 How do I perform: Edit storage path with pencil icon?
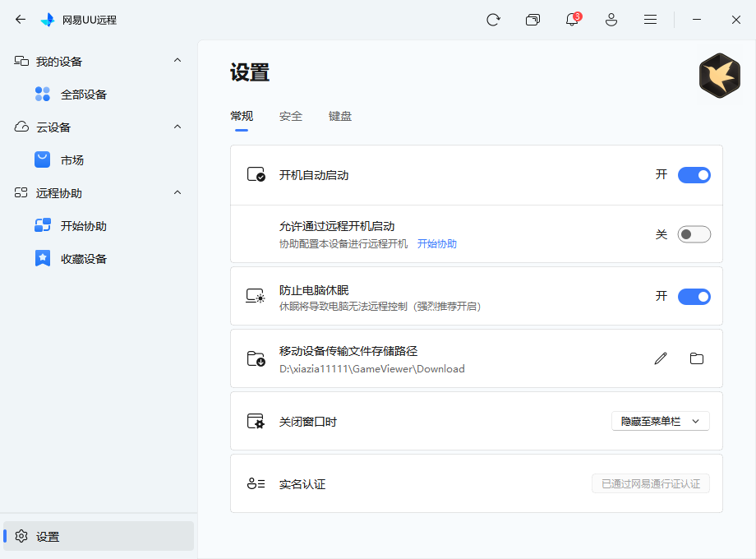pyautogui.click(x=661, y=358)
